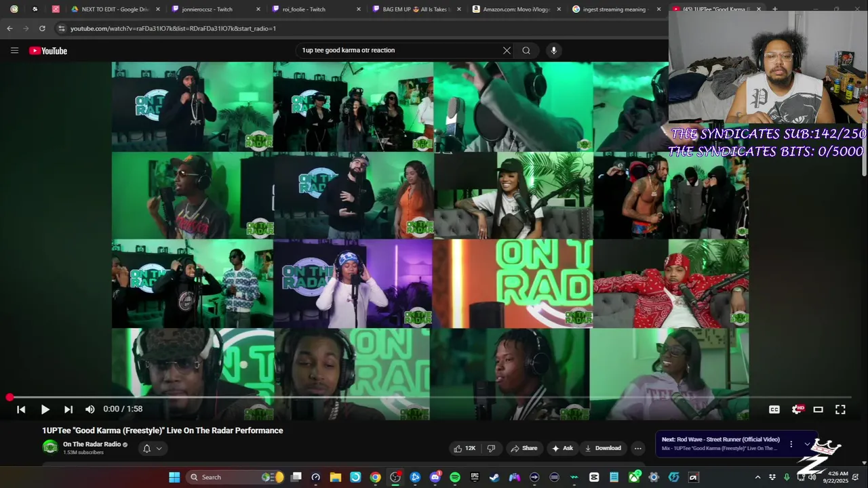View site information icon in address bar

coord(61,28)
